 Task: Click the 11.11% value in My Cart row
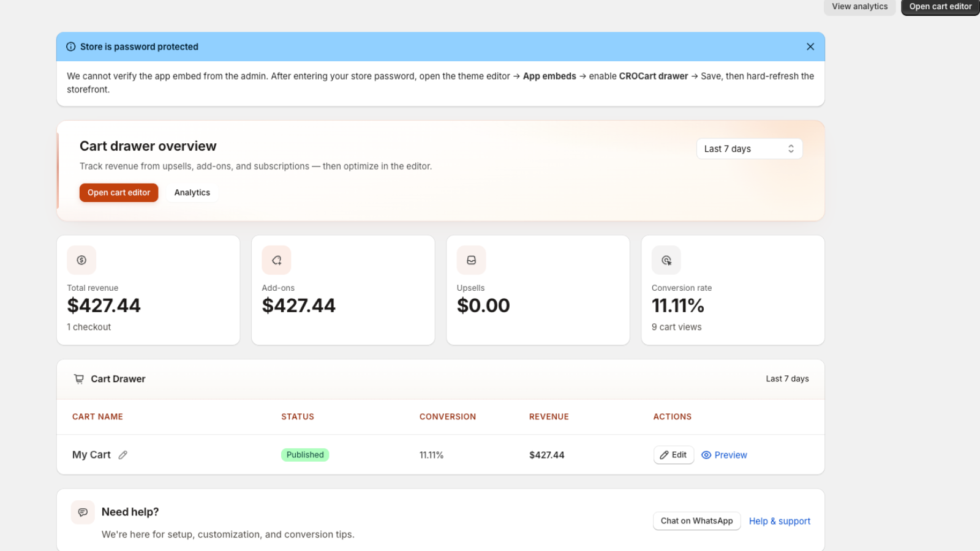(x=431, y=455)
